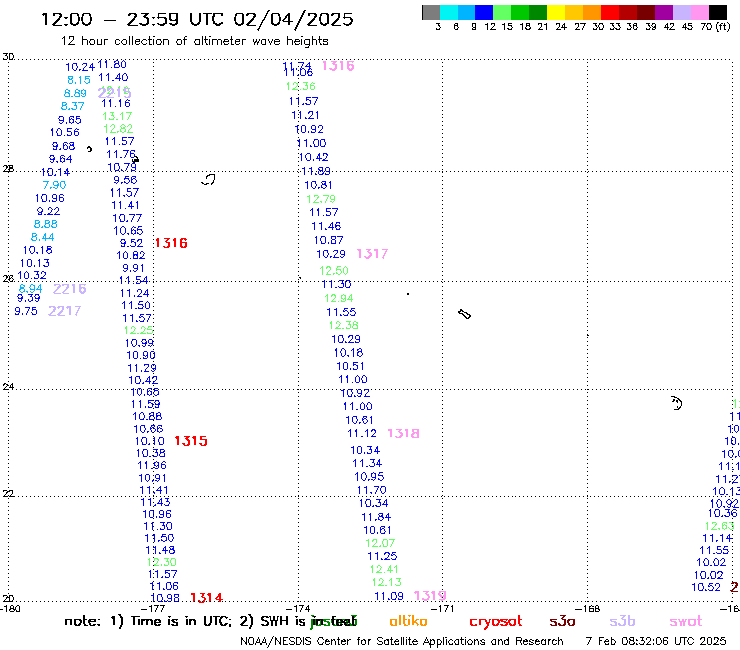The width and height of the screenshot is (740, 650).
Task: Click the red '1315' time label
Action: tap(191, 441)
